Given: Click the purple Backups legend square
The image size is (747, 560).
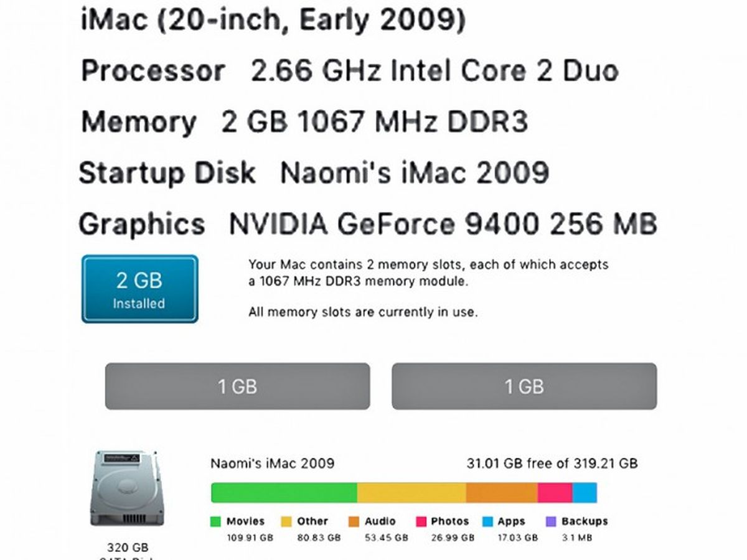Looking at the screenshot, I should click(551, 521).
